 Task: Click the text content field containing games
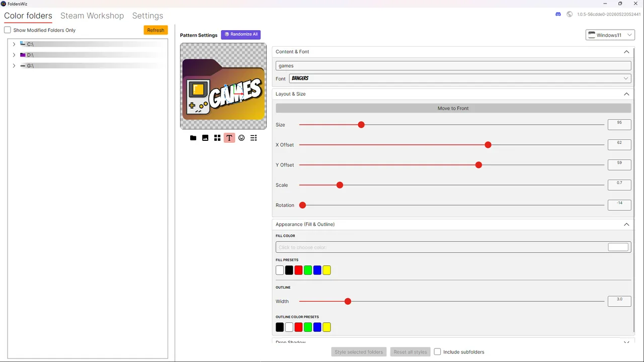click(453, 66)
